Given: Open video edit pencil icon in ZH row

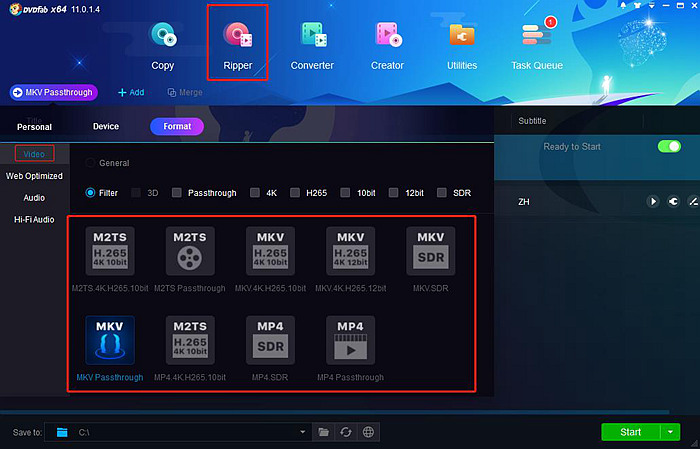Looking at the screenshot, I should (693, 202).
